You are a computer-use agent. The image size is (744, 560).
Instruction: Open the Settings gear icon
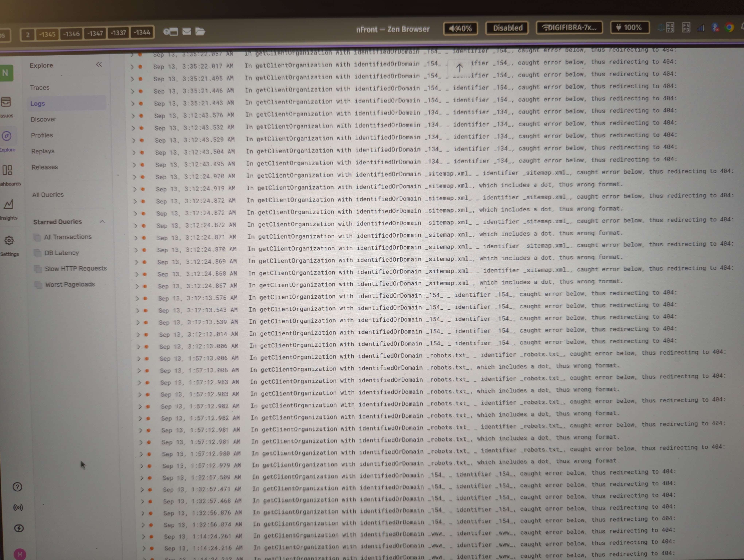click(x=9, y=240)
